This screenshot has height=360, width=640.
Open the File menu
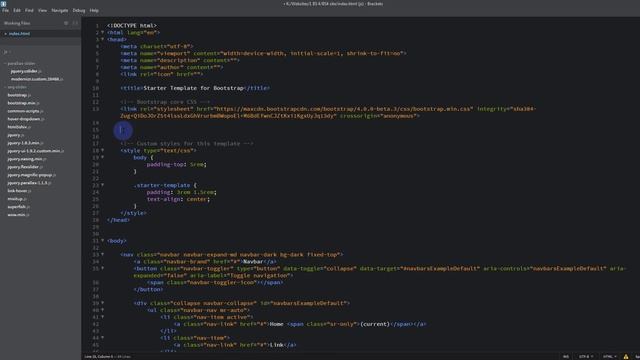5,10
